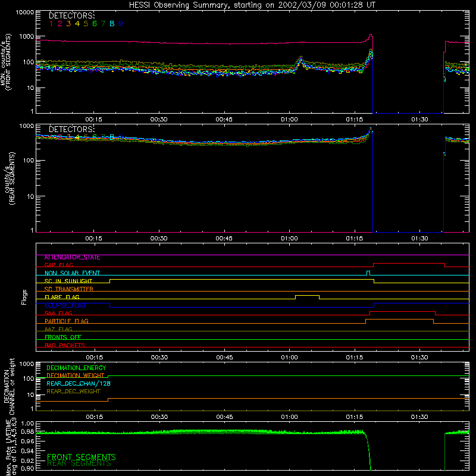Click '00:15' tick under the front segments plot
This screenshot has height=476, width=476.
click(93, 120)
